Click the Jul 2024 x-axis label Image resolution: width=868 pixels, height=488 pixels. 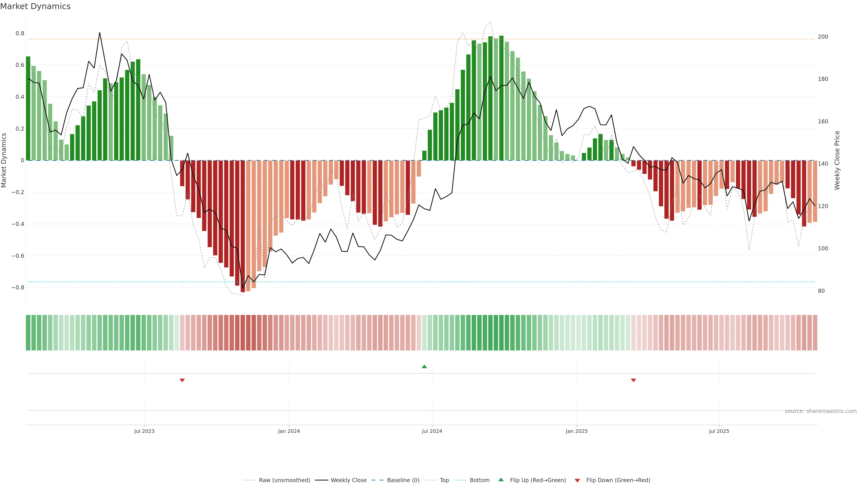pyautogui.click(x=432, y=431)
